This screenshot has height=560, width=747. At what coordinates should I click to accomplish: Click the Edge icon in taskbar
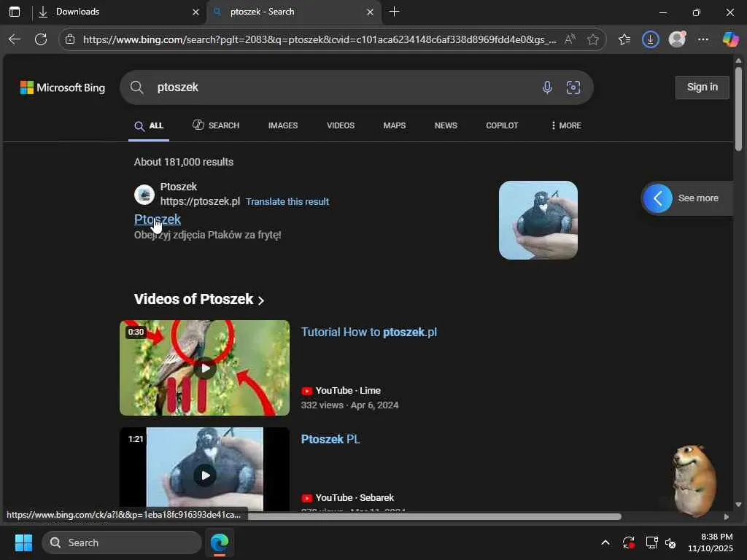220,542
